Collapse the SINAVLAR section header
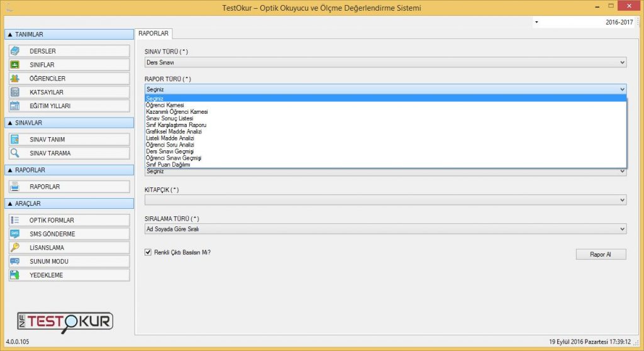644x351 pixels. point(69,123)
